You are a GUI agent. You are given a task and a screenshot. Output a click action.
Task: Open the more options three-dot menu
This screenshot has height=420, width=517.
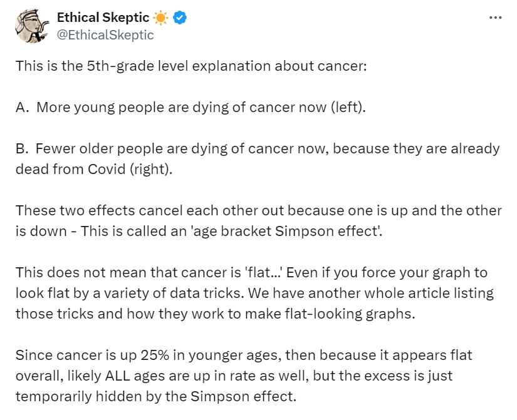tap(495, 18)
